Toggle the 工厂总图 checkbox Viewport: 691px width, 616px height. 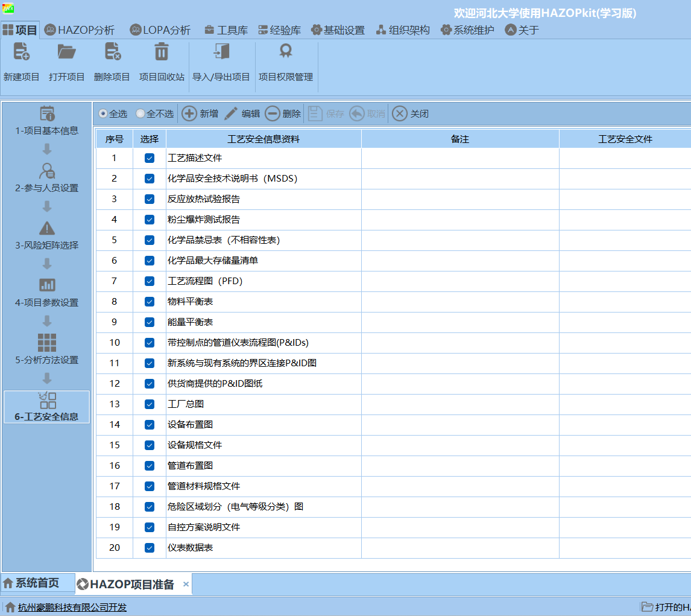tap(150, 404)
